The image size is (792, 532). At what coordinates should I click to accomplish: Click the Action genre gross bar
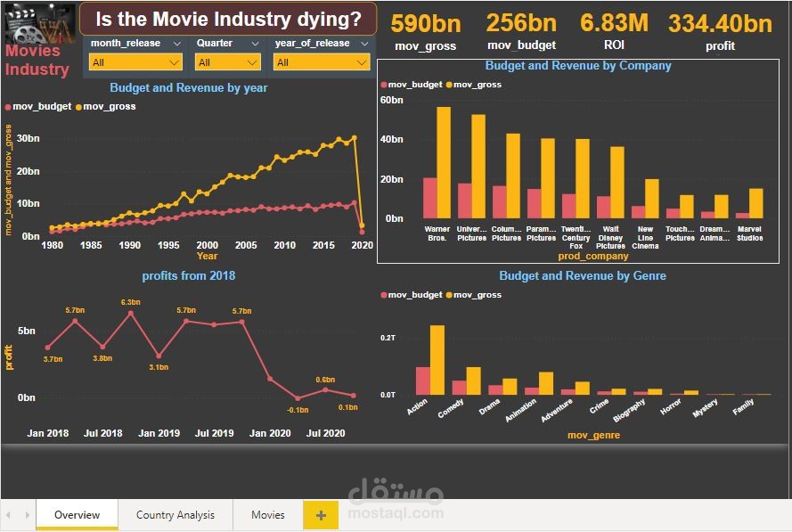(437, 360)
